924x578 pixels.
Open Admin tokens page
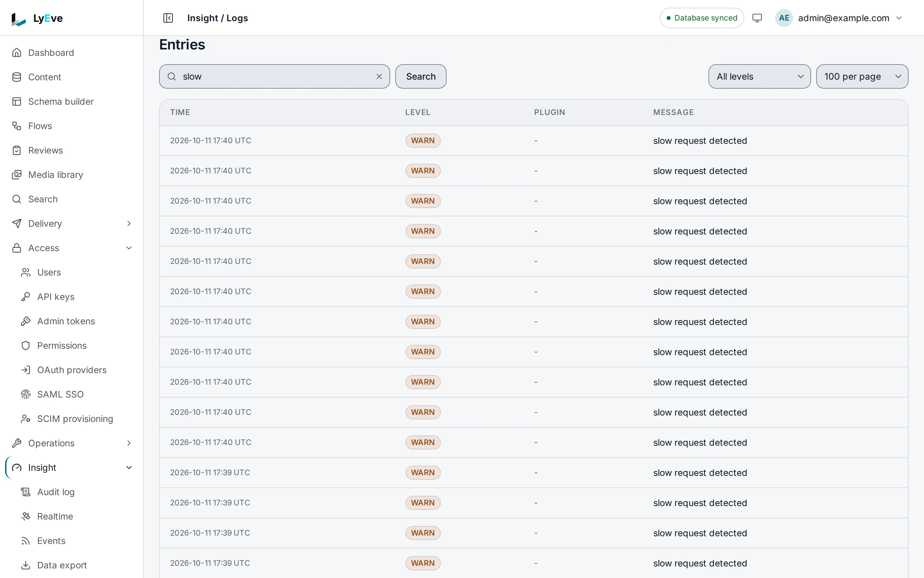66,321
